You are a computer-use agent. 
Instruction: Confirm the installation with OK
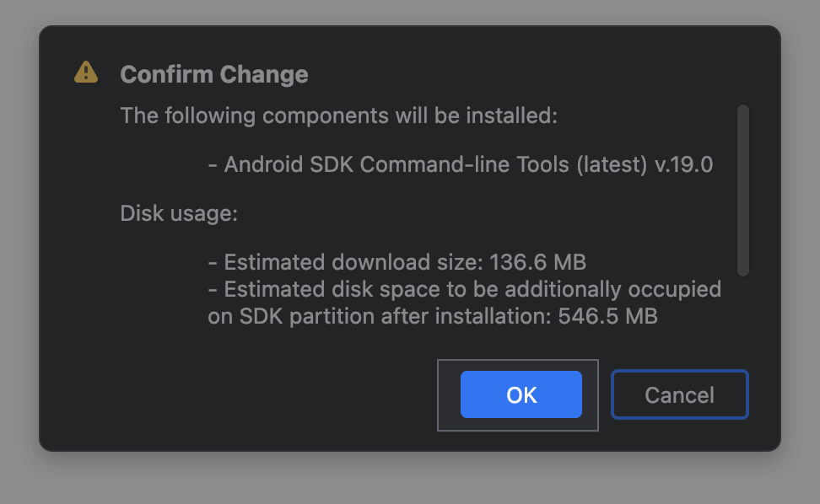(521, 394)
